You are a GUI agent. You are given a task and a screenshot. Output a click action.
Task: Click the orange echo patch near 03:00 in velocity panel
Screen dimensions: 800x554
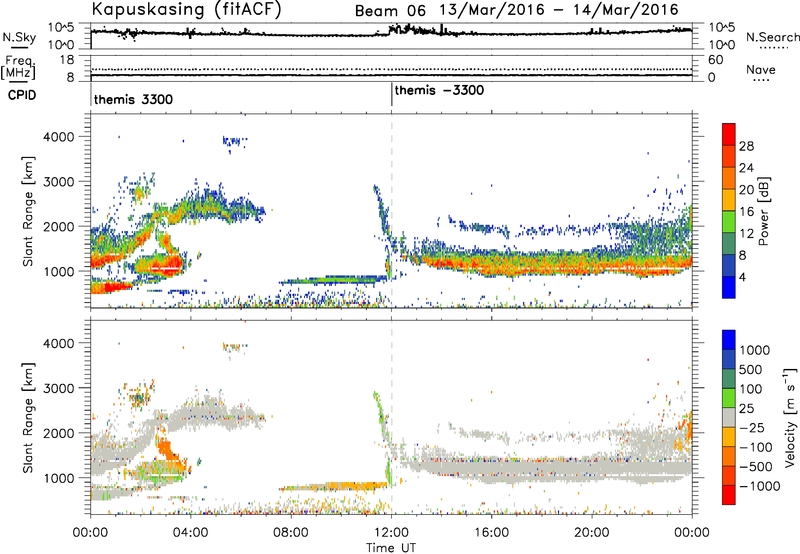pos(166,449)
